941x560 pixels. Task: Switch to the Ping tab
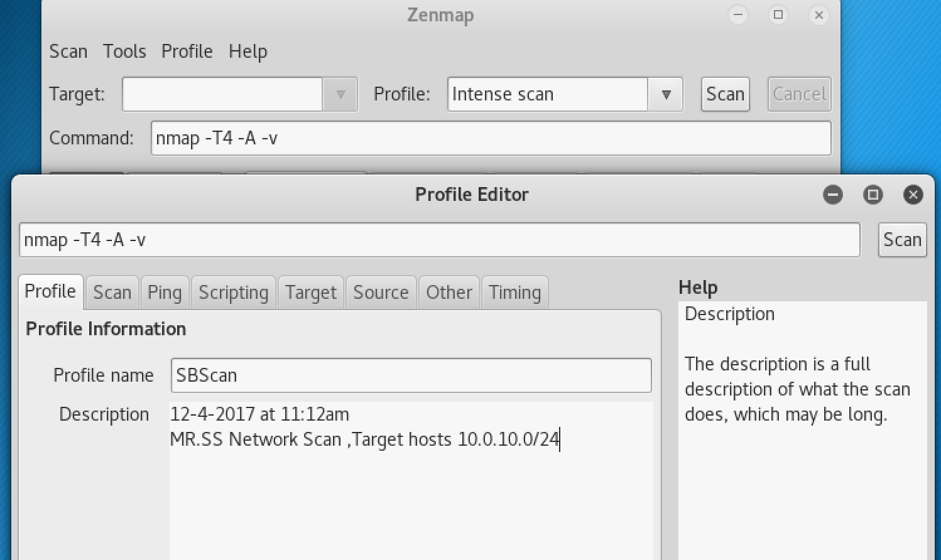(165, 293)
